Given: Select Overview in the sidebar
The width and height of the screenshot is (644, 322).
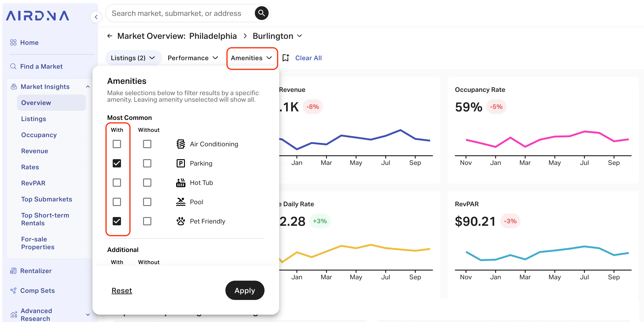Looking at the screenshot, I should point(52,103).
